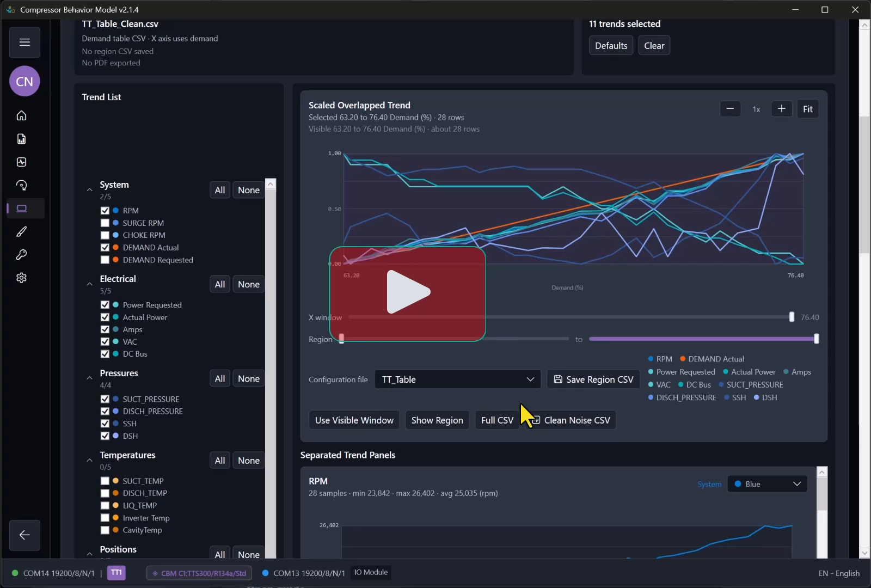
Task: Click the app logo in title bar
Action: [10, 10]
